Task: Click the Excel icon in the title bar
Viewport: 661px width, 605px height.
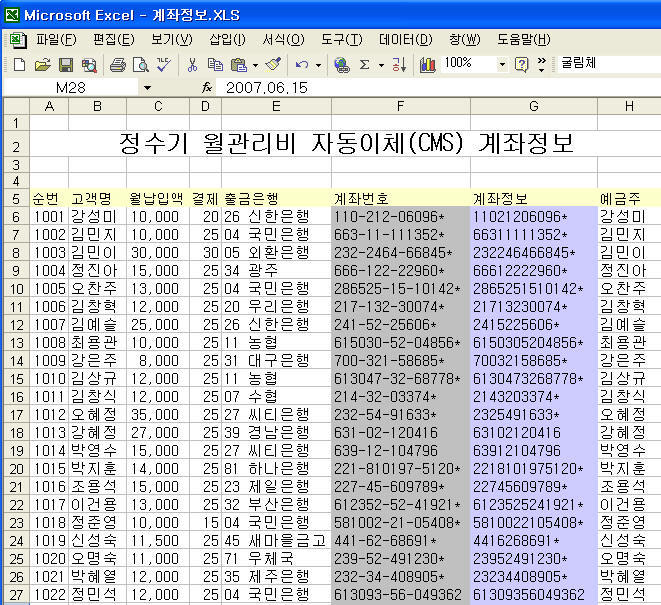Action: (x=12, y=15)
